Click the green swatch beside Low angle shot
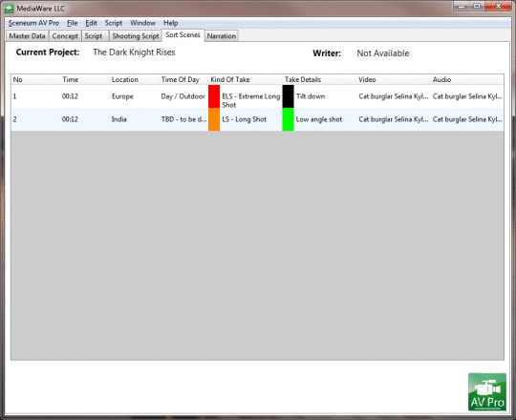The width and height of the screenshot is (516, 420). tap(288, 119)
